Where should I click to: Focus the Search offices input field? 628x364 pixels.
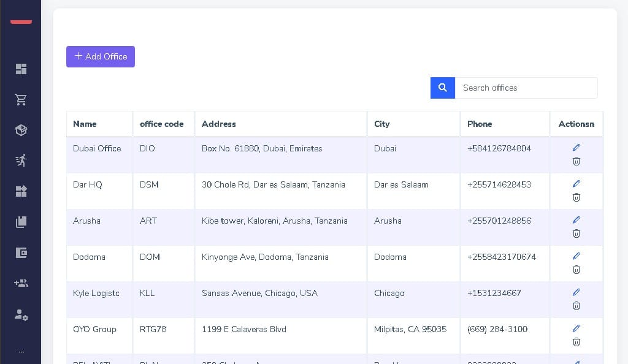point(526,88)
